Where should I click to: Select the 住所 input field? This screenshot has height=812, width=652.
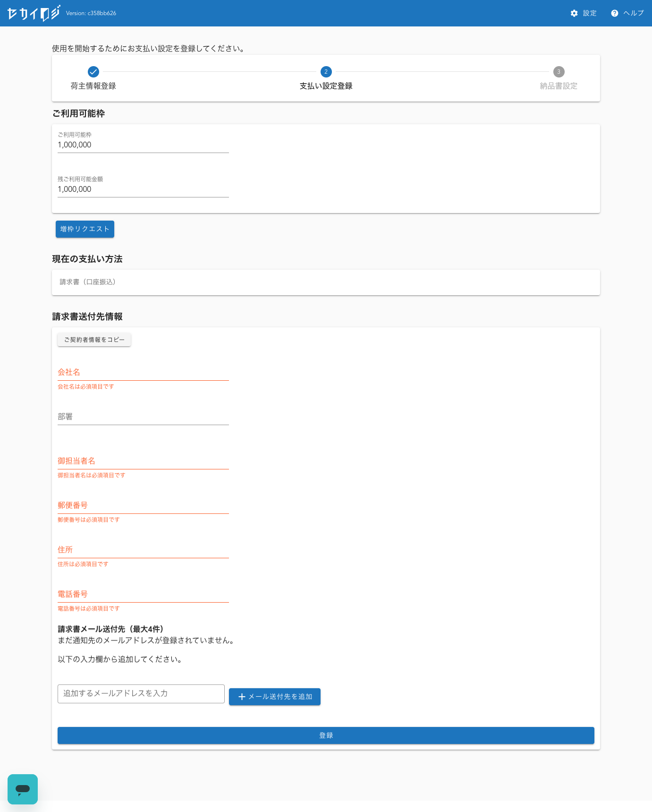[143, 550]
